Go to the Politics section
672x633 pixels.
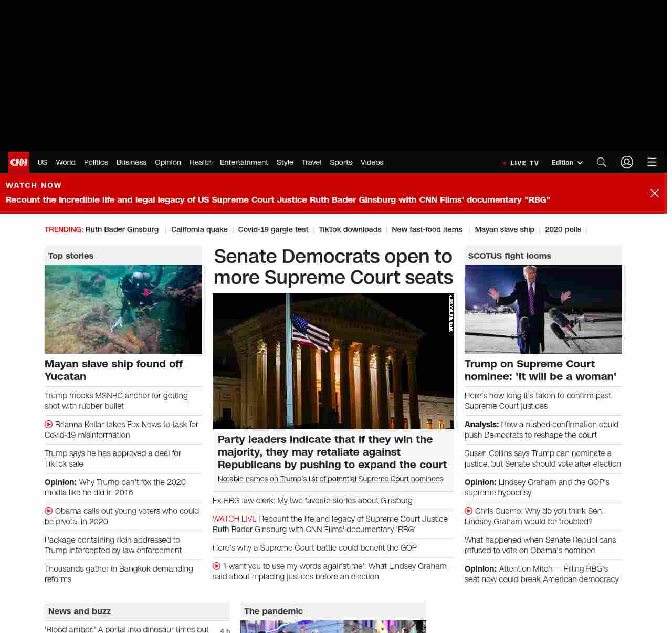96,162
